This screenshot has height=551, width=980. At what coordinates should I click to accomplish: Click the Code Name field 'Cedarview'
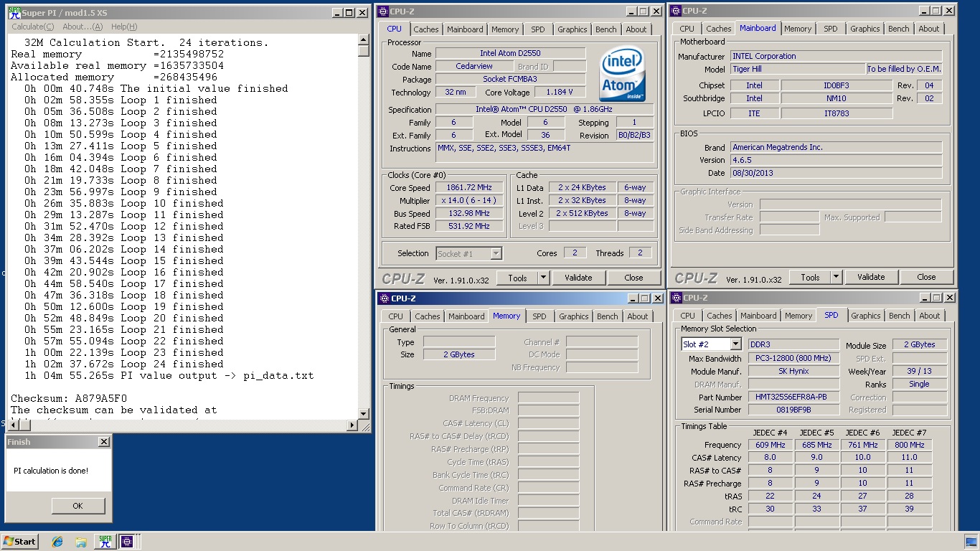(474, 67)
